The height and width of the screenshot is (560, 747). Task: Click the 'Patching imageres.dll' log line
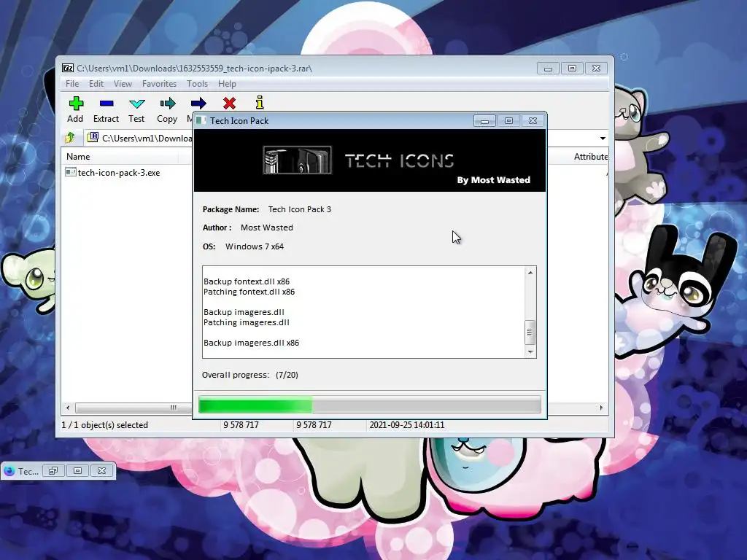pyautogui.click(x=247, y=322)
